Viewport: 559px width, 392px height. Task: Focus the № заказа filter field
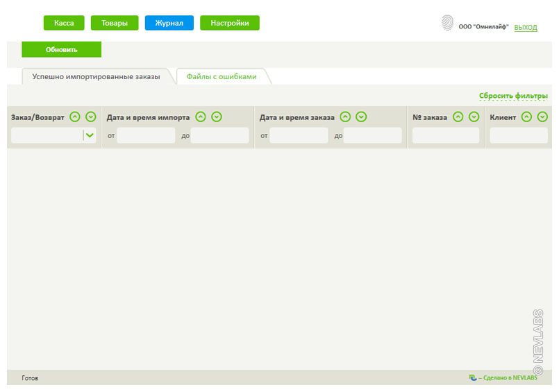tap(446, 135)
